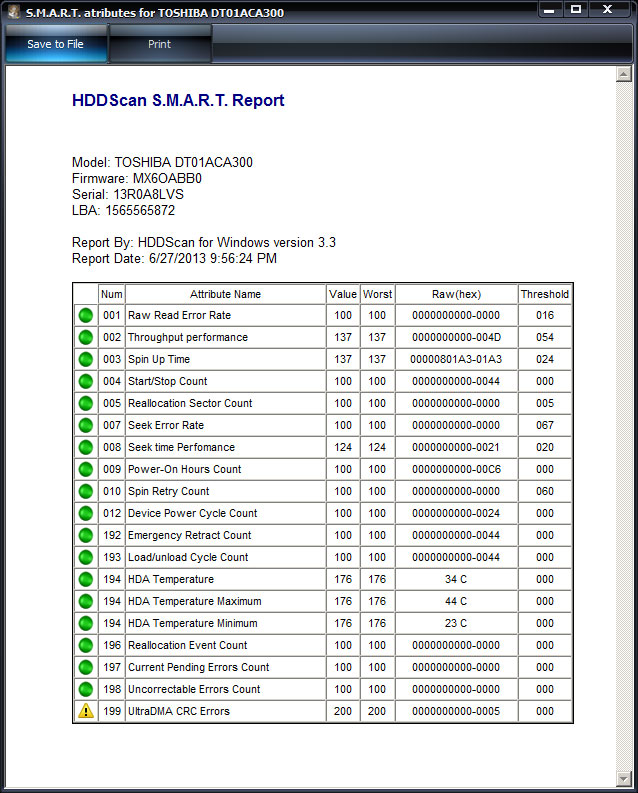Close the S.M.A.R.T. attributes window
The width and height of the screenshot is (638, 793).
pos(608,10)
